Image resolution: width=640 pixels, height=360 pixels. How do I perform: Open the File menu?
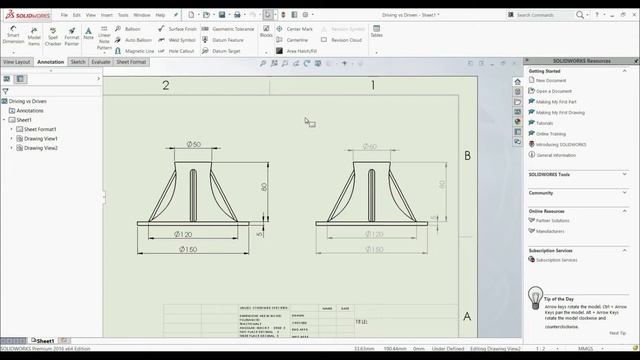point(64,15)
